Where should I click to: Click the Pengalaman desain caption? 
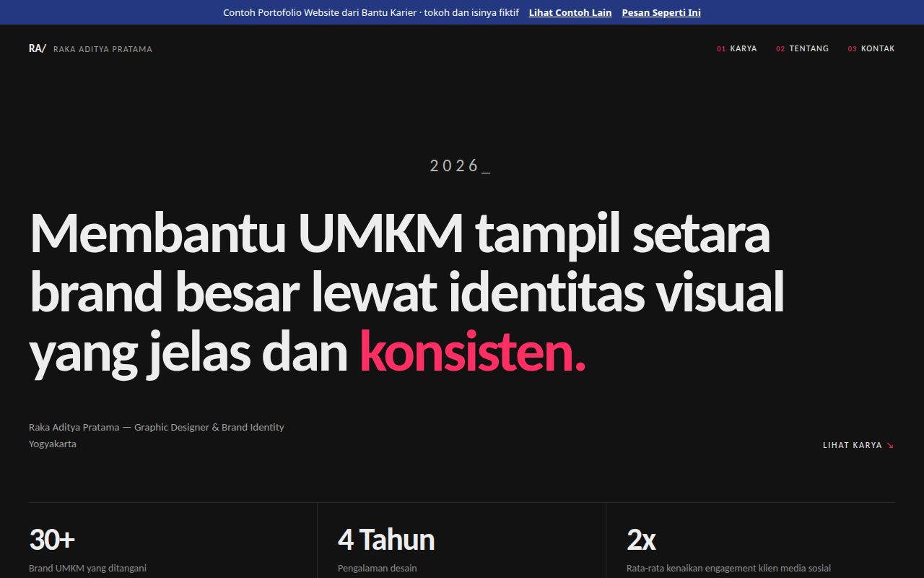coord(377,569)
